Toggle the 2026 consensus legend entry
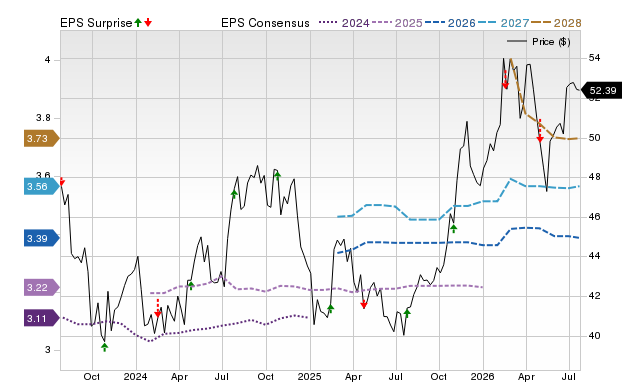The width and height of the screenshot is (640, 382). (x=450, y=23)
